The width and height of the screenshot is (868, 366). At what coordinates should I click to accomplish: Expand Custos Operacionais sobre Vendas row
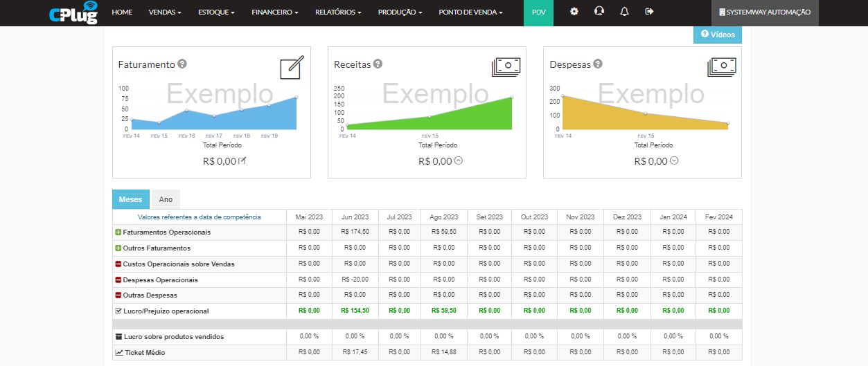tap(118, 264)
